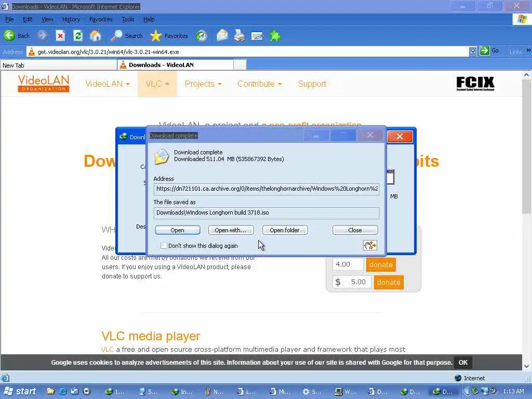Close the background Download window with red X
This screenshot has height=399, width=532.
click(x=400, y=137)
